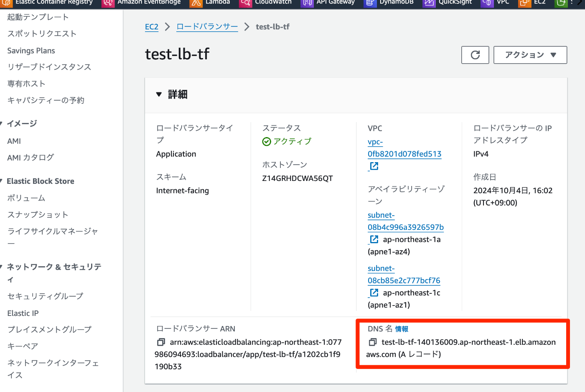Go to ロードバランサー breadcrumb link

(x=207, y=27)
